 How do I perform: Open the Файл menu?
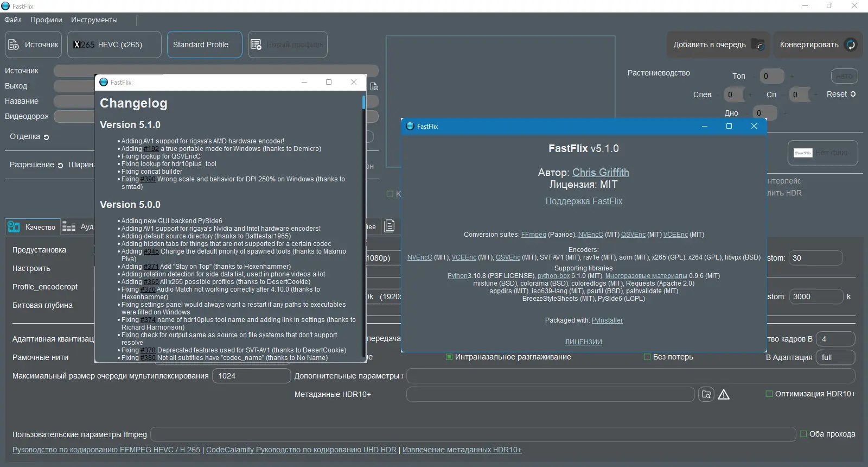[x=13, y=20]
